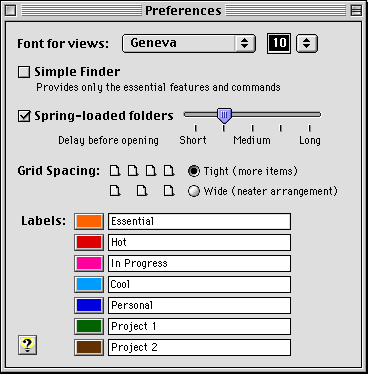
Task: Click the pink In Progress color swatch
Action: (x=89, y=263)
